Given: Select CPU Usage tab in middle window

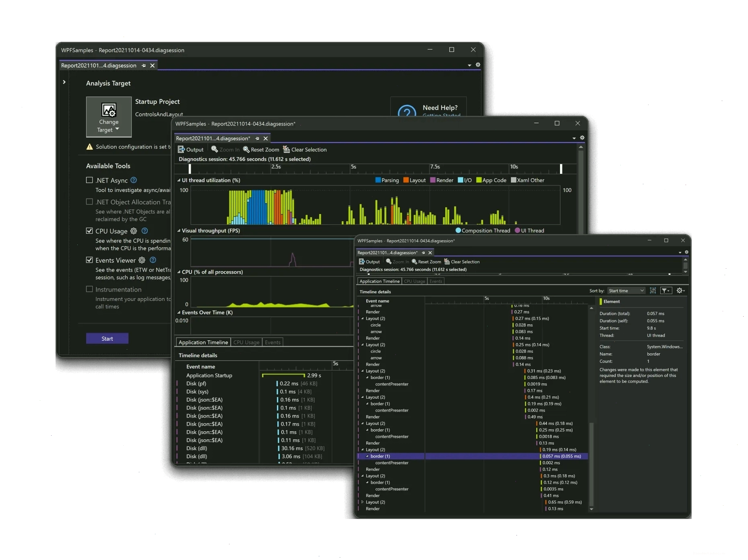Looking at the screenshot, I should 246,342.
